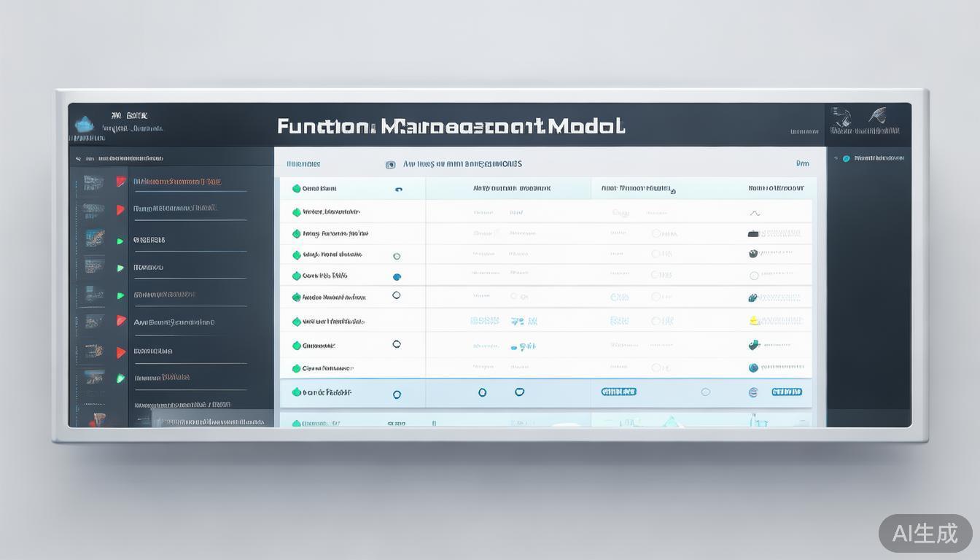
Task: Click the rightmost teal pill button in highlighted row
Action: (x=787, y=392)
